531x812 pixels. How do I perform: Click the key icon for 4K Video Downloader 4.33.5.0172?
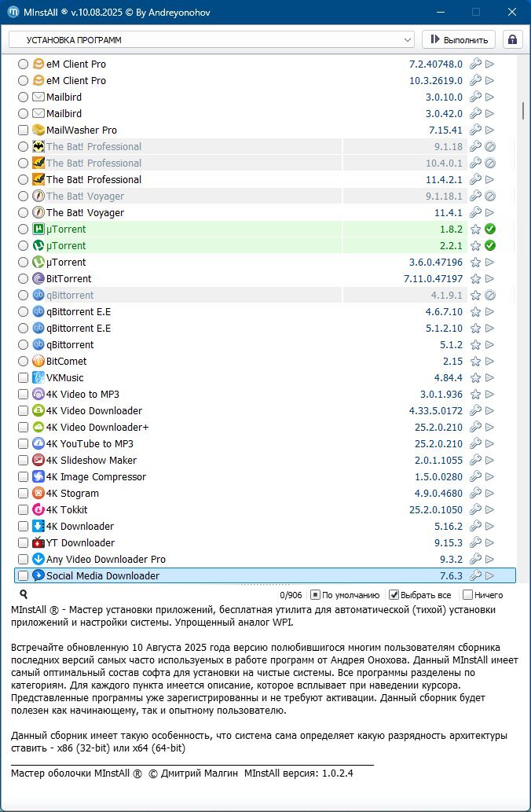(x=475, y=410)
